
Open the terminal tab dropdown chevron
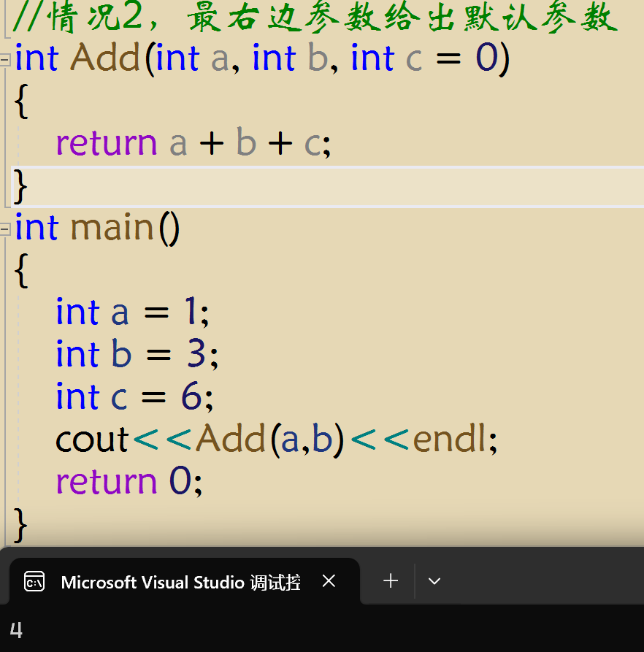point(434,580)
